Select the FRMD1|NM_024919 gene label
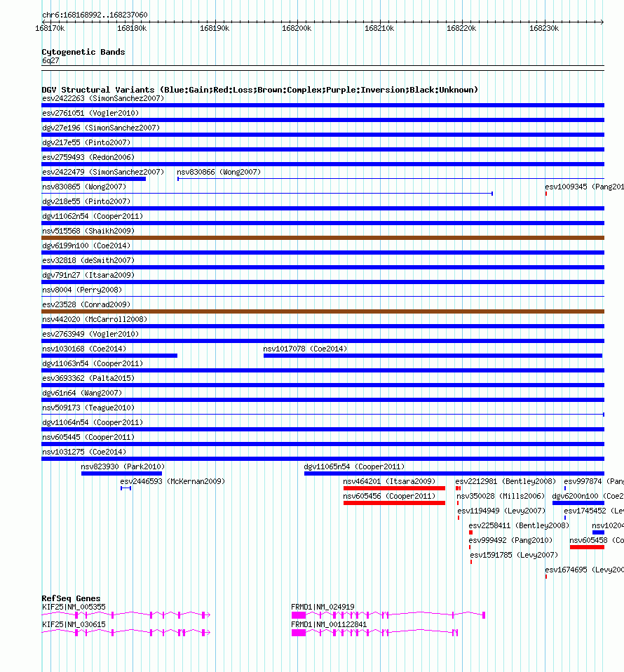This screenshot has height=672, width=624. pos(323,607)
